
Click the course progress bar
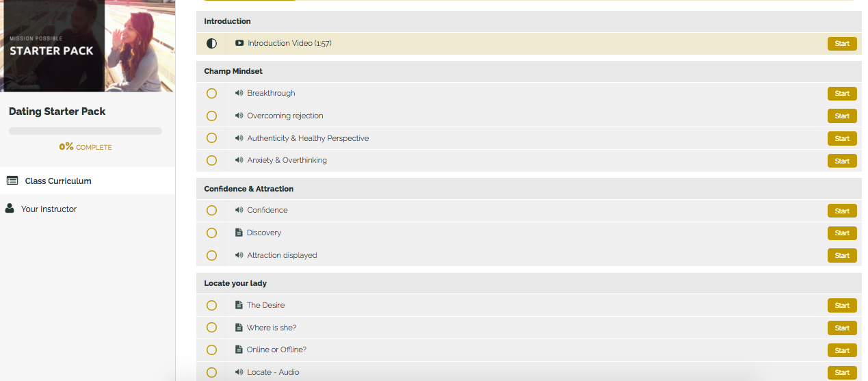point(86,131)
